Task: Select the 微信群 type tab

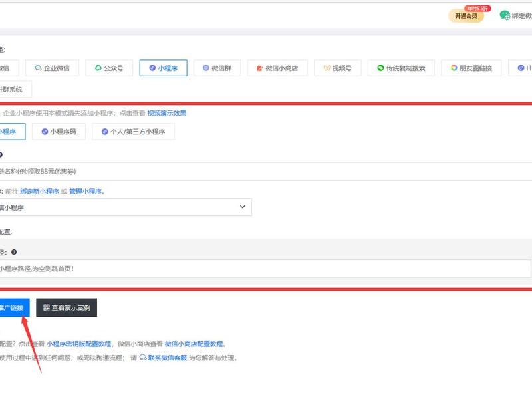Action: [217, 68]
